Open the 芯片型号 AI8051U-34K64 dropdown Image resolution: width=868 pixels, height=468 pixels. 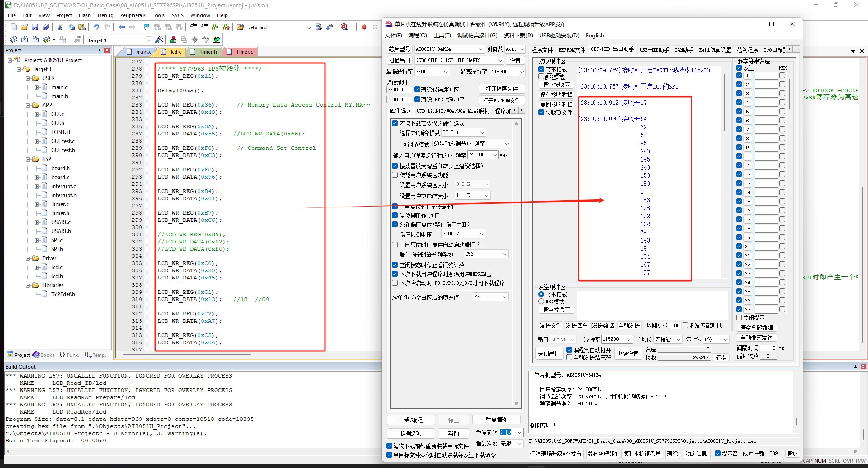tap(480, 49)
